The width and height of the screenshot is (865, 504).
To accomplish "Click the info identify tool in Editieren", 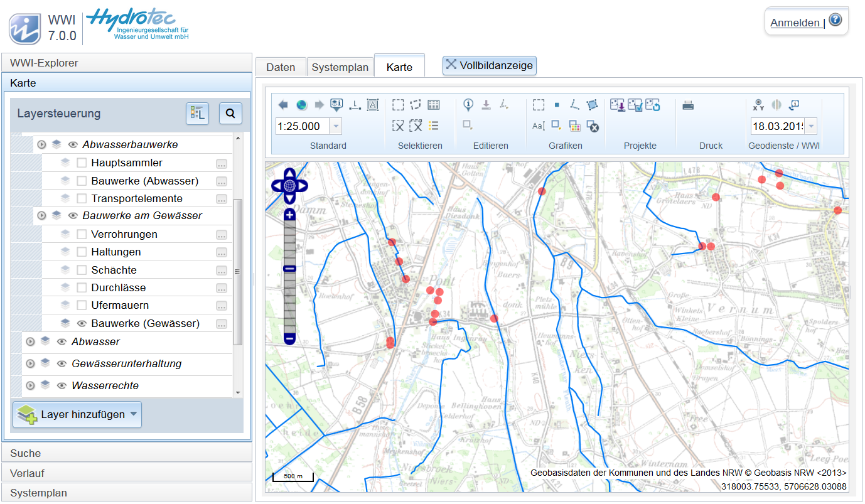I will 468,105.
